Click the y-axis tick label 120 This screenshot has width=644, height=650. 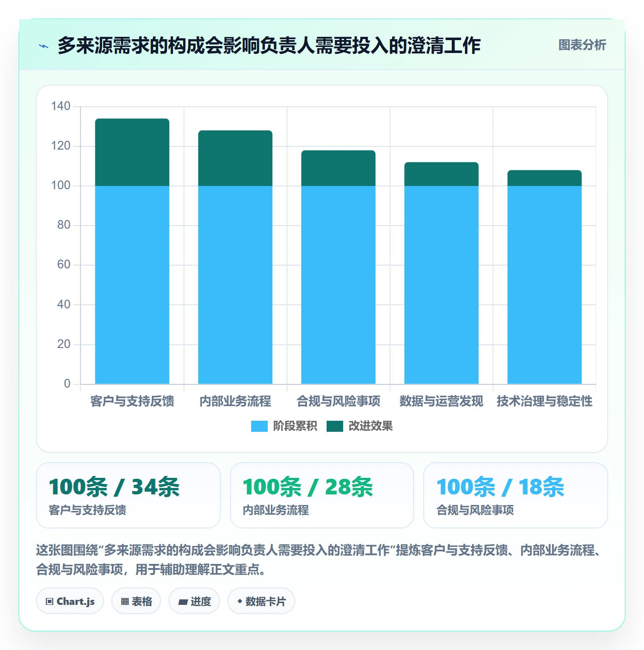tap(61, 146)
